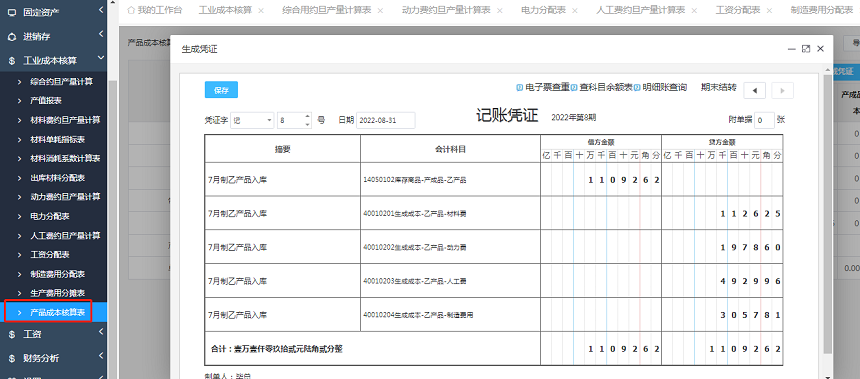Click the 期末结转 link
This screenshot has width=860, height=379.
pyautogui.click(x=718, y=88)
